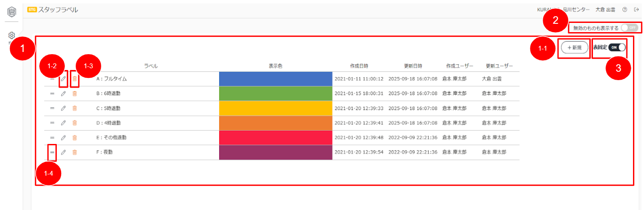The height and width of the screenshot is (210, 644).
Task: Click the yellow color of C：5時退勤
Action: (276, 108)
